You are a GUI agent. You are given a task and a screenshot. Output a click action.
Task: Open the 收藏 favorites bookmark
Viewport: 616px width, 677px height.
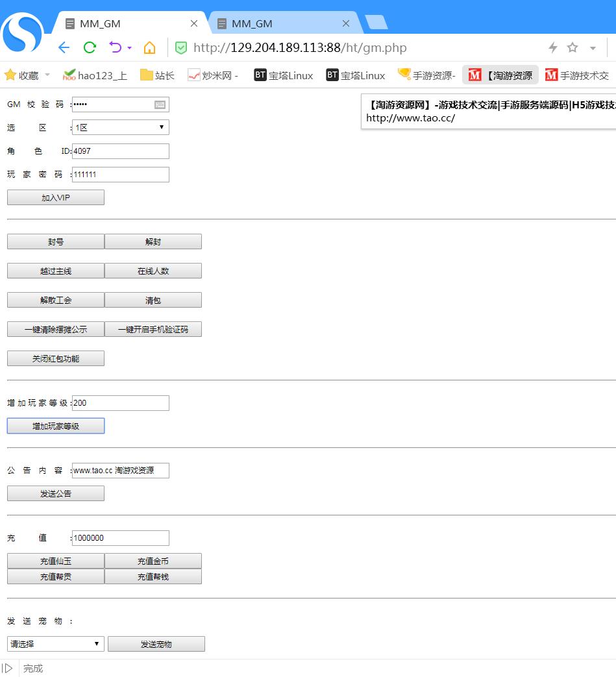tap(22, 75)
